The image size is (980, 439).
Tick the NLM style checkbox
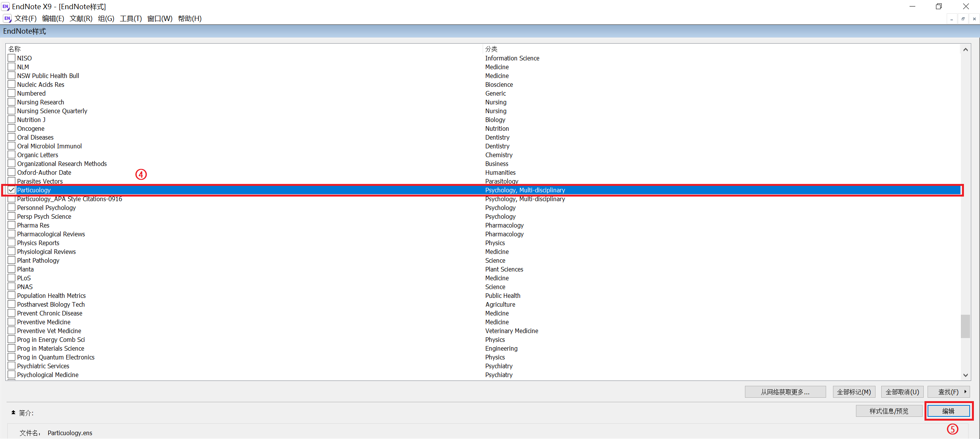click(11, 67)
